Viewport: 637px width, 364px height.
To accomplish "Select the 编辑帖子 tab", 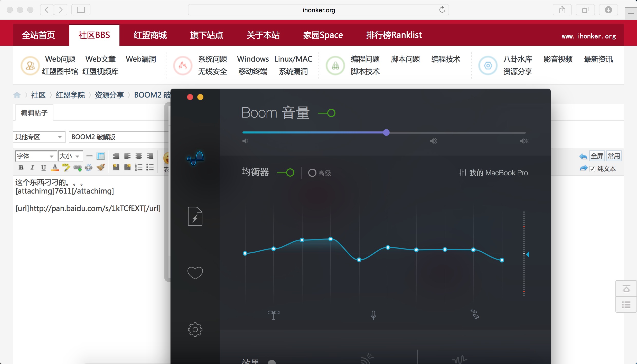I will tap(34, 113).
